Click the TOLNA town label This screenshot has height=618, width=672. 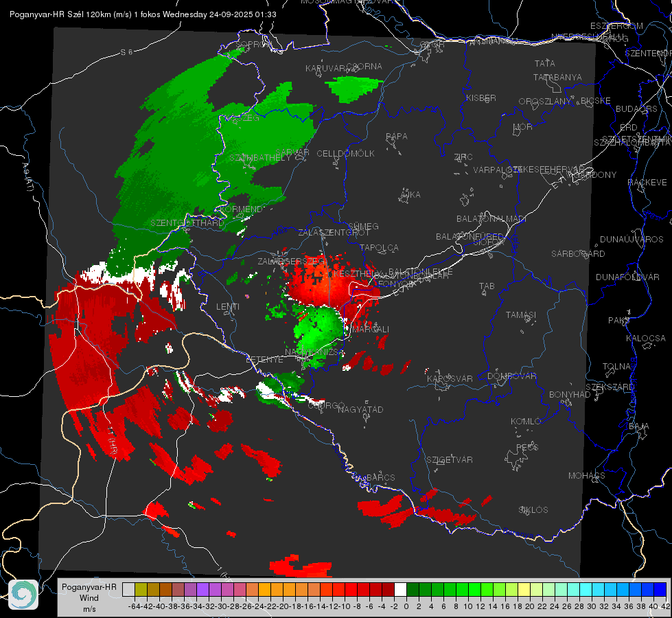[x=616, y=367]
